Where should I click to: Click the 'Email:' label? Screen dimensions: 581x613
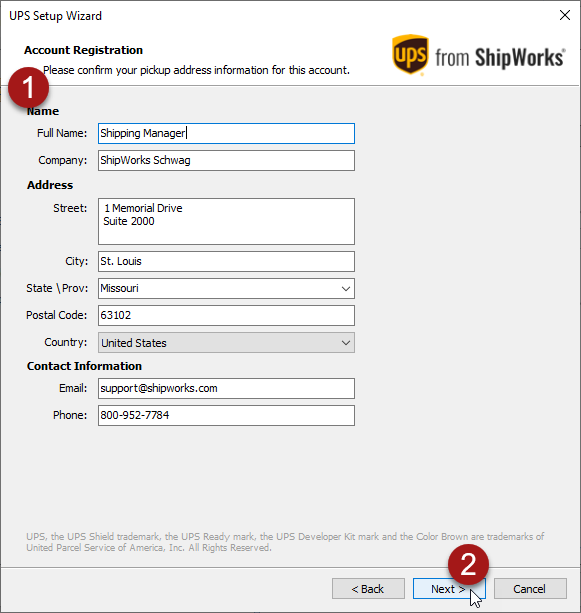tap(73, 388)
